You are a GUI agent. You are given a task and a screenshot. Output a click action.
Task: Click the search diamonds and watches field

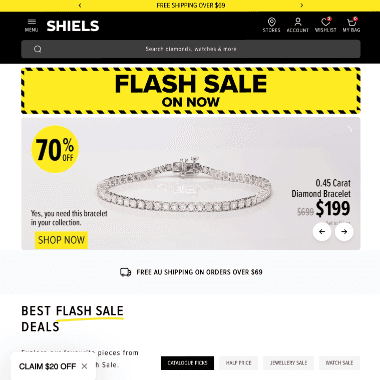191,49
